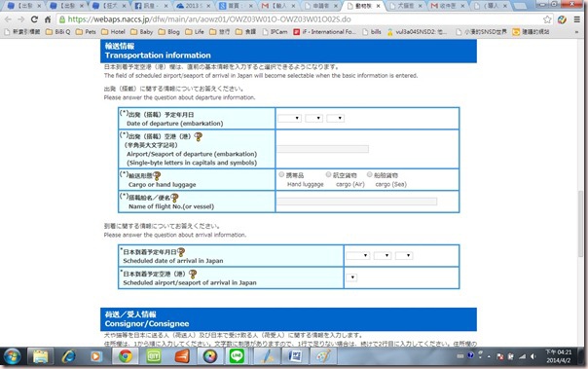
Task: Open Windows Explorer from the taskbar
Action: [40, 356]
